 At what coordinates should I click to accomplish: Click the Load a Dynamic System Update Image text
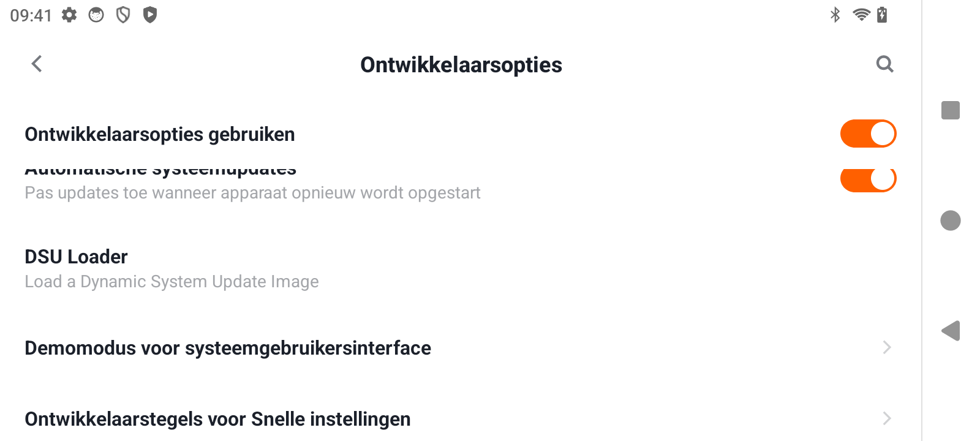point(171,282)
